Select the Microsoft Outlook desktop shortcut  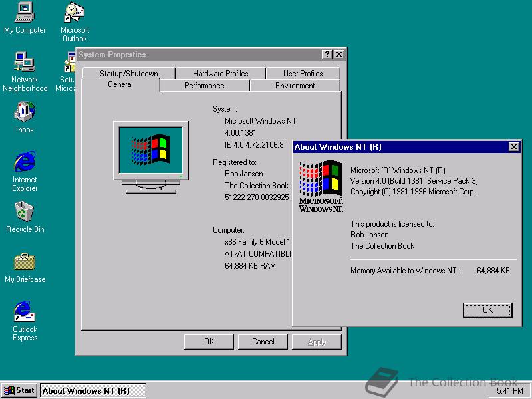[x=74, y=22]
